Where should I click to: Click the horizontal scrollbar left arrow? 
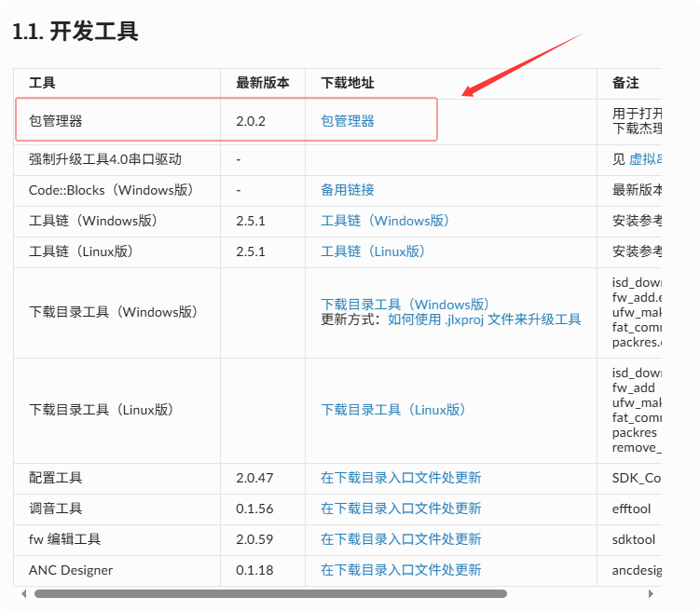point(23,593)
